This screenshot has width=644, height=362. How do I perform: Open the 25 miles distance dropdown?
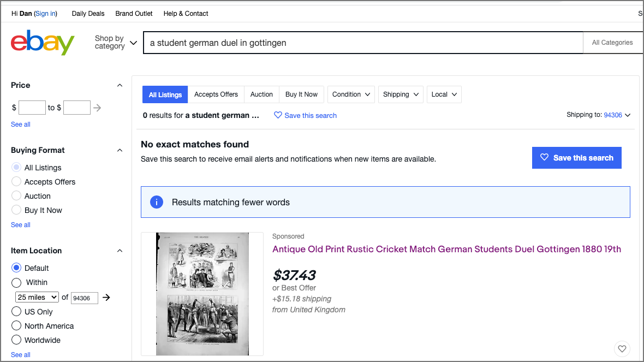click(x=37, y=297)
